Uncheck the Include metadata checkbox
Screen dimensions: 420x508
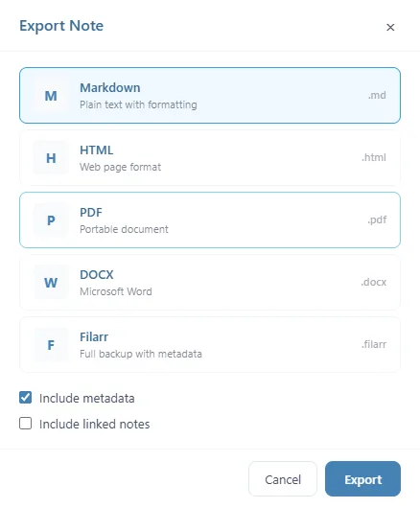25,398
